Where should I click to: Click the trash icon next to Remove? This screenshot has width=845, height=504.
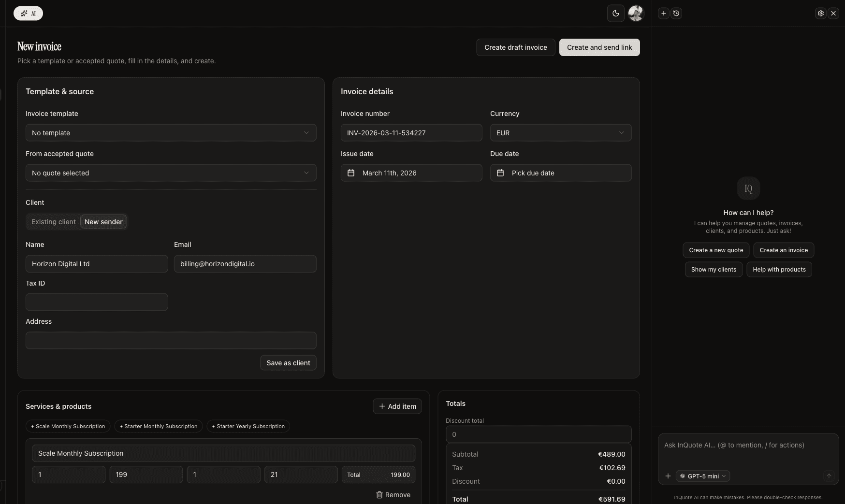pyautogui.click(x=379, y=495)
